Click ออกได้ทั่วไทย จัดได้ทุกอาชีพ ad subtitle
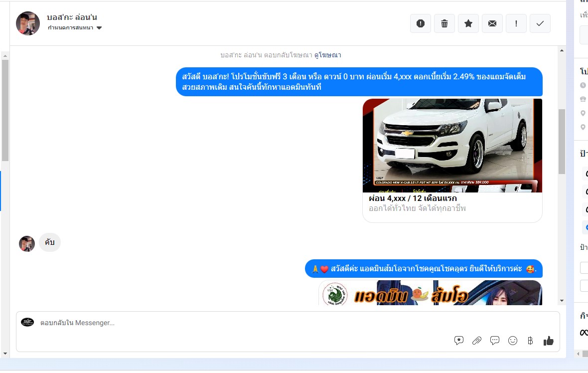588x373 pixels. coord(417,208)
